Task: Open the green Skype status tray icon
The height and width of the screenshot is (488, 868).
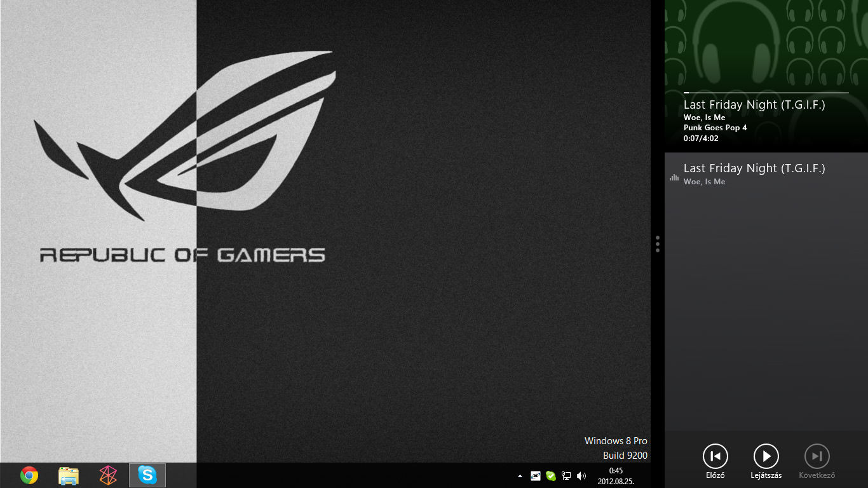Action: coord(551,475)
